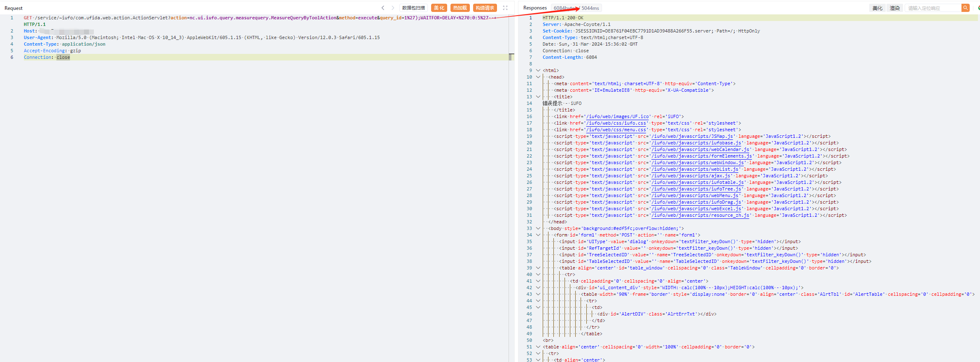Click the response size and time tag
This screenshot has height=362, width=980.
[x=576, y=8]
